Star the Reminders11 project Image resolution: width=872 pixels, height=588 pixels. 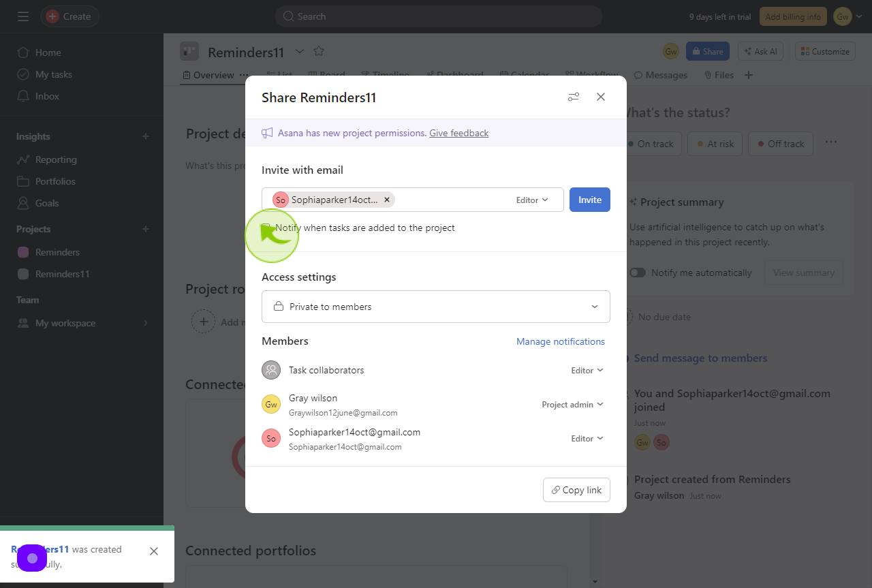pos(319,51)
